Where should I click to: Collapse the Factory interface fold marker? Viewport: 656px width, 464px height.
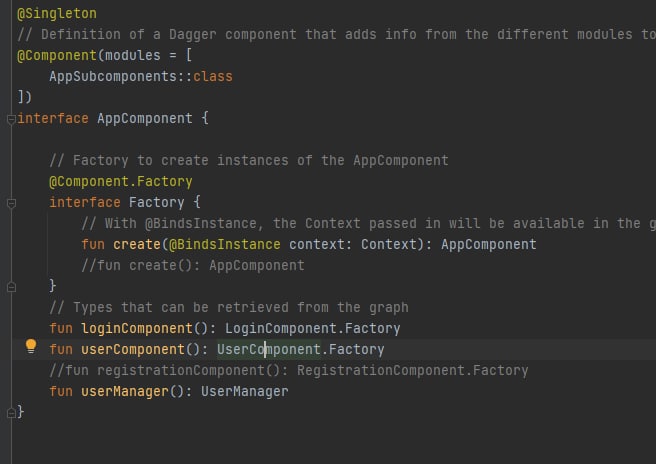click(10, 202)
